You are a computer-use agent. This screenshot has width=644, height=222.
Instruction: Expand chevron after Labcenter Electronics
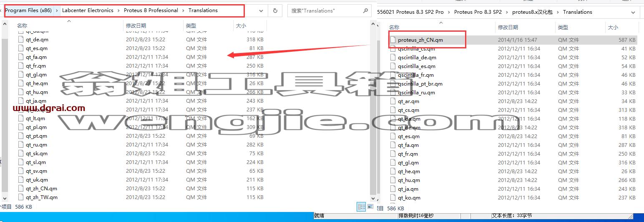click(x=118, y=10)
